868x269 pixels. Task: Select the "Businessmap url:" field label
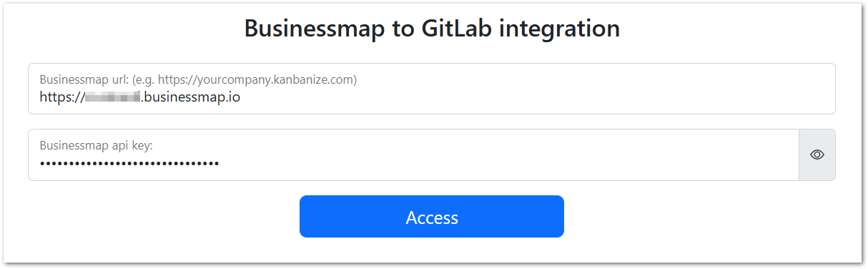click(84, 79)
